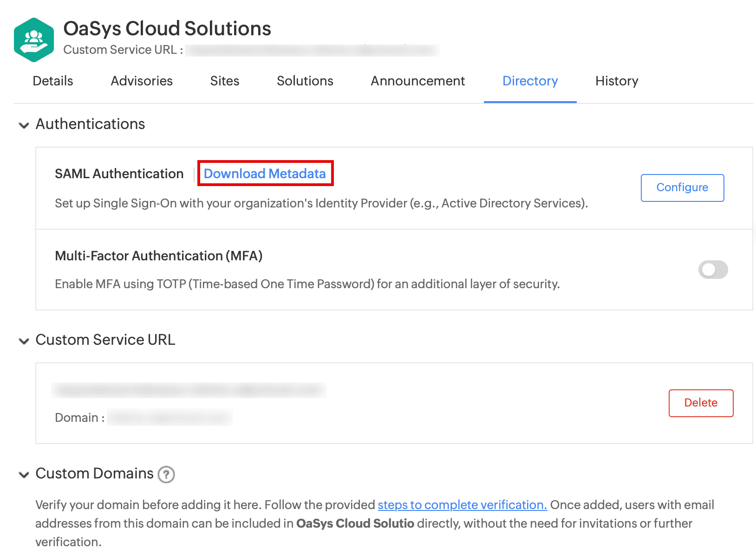Click the Download Metadata link
This screenshot has width=756, height=555.
tap(265, 174)
